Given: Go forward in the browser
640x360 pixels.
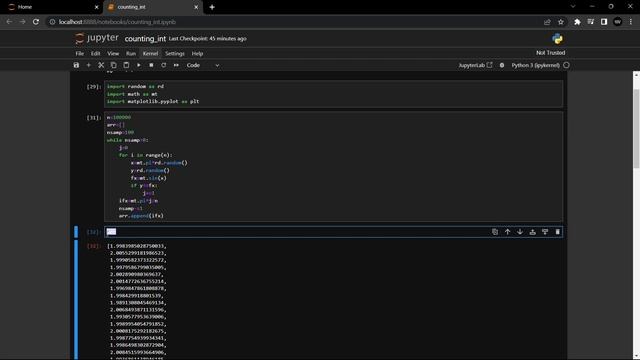Looking at the screenshot, I should pyautogui.click(x=22, y=22).
